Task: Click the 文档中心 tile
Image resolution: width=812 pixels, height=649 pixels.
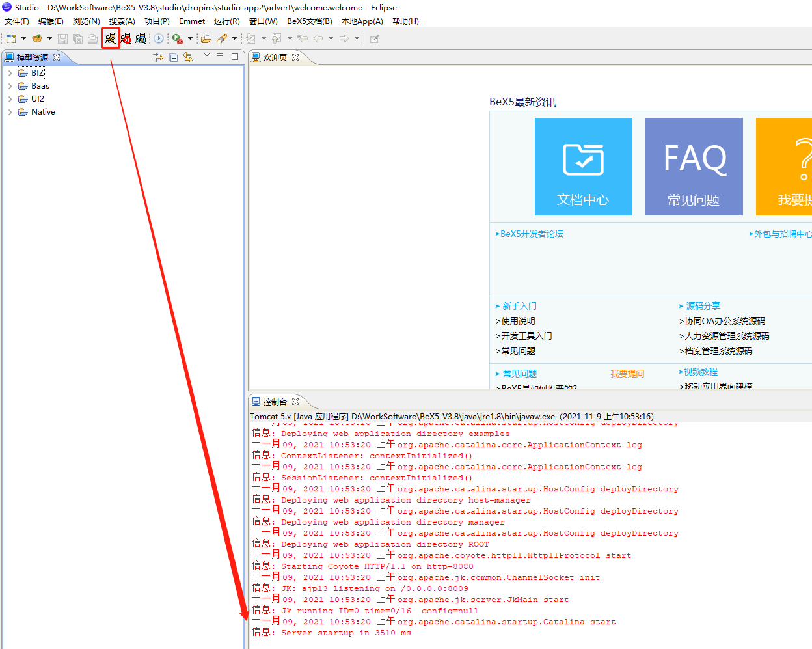Action: [583, 166]
